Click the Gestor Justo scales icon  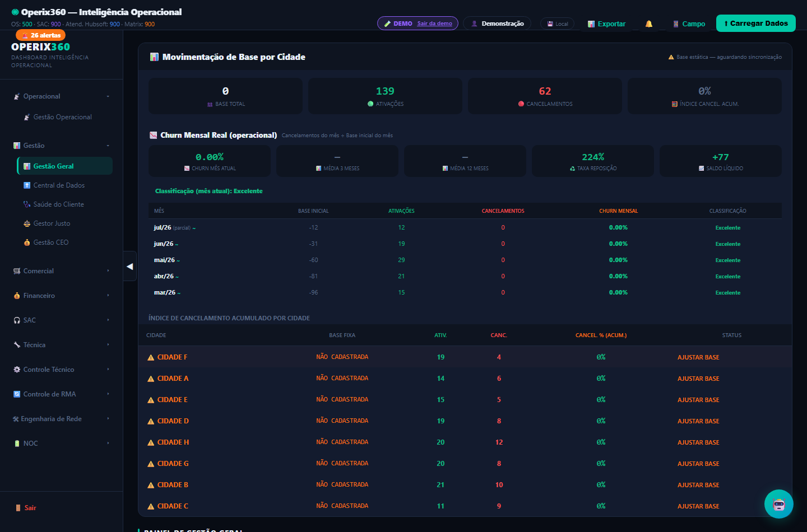[x=27, y=223]
